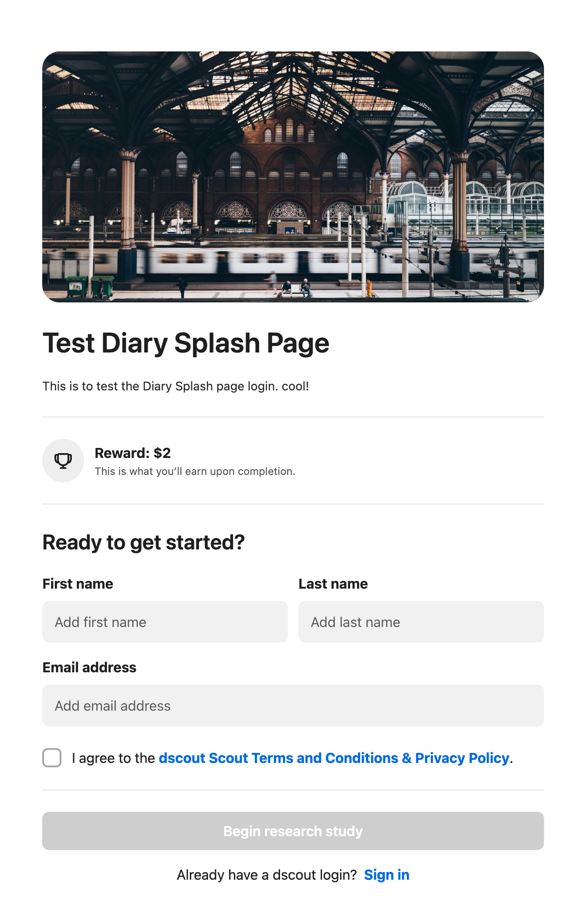
Task: Click the divider above Begin research study
Action: [293, 790]
